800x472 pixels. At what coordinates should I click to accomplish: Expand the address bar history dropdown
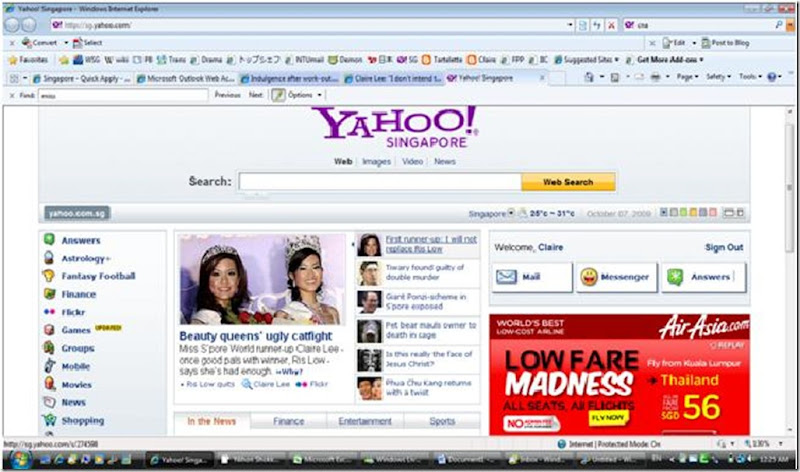[x=570, y=25]
